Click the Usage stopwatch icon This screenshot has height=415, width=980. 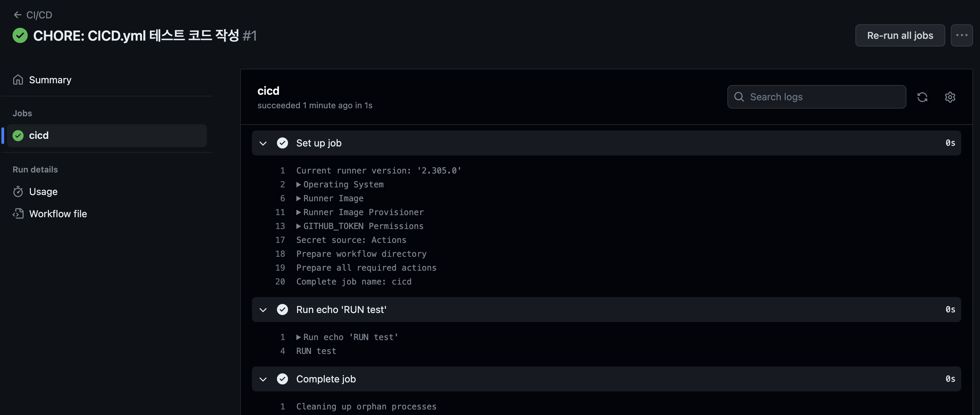[x=18, y=191]
